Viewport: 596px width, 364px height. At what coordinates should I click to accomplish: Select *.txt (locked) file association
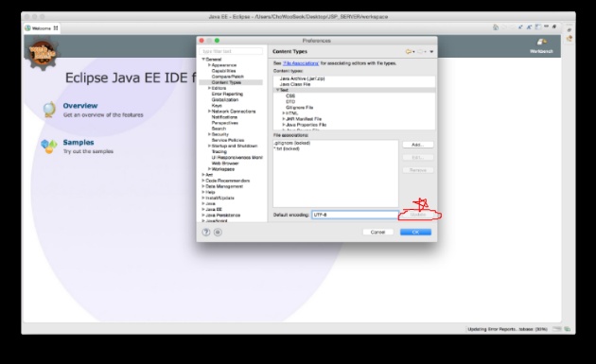pos(287,149)
